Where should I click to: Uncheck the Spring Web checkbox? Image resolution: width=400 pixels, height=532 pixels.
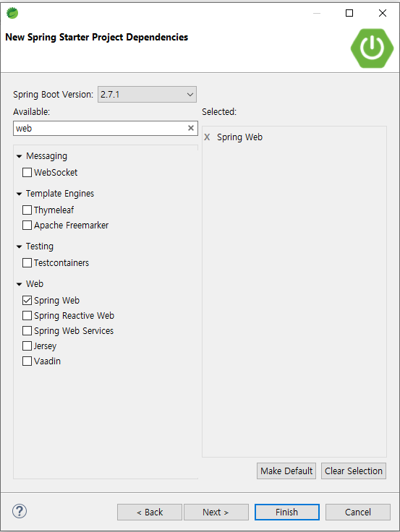coord(27,300)
